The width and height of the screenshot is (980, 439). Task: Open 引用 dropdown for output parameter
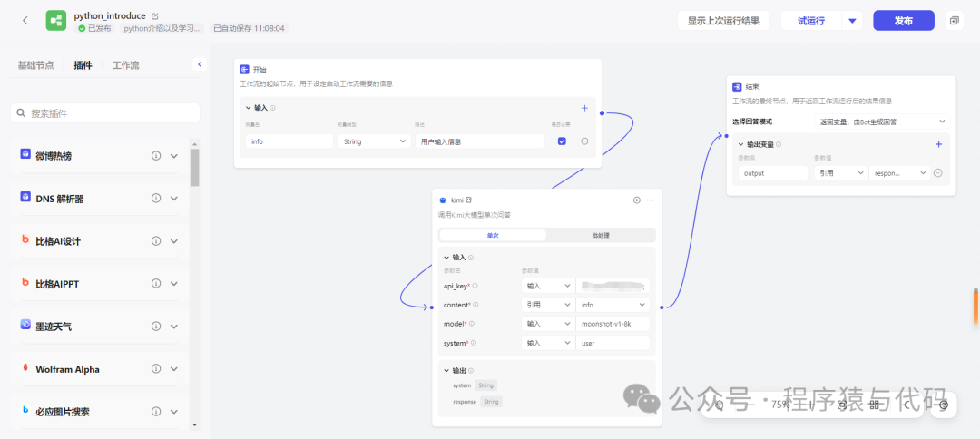point(841,173)
